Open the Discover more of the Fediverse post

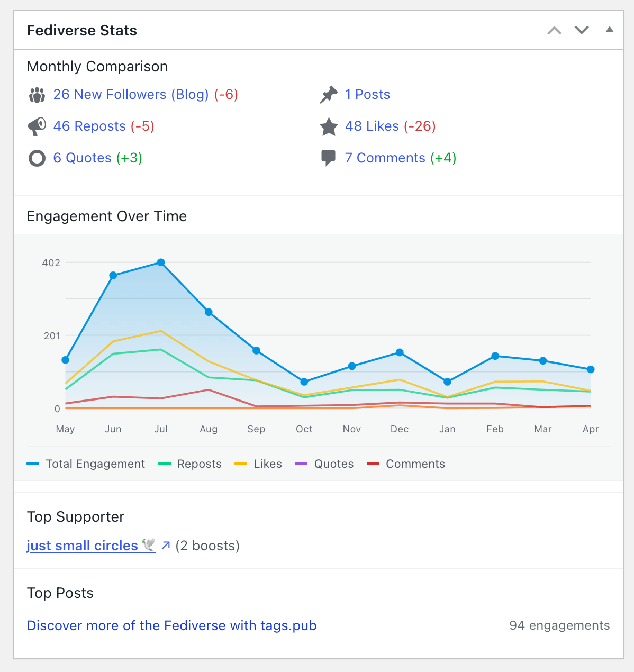tap(171, 625)
